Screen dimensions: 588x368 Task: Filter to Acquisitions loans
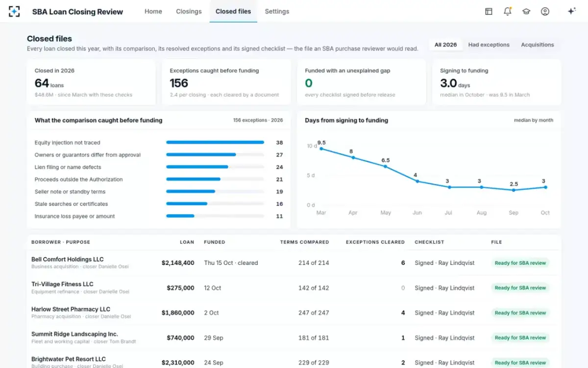537,45
